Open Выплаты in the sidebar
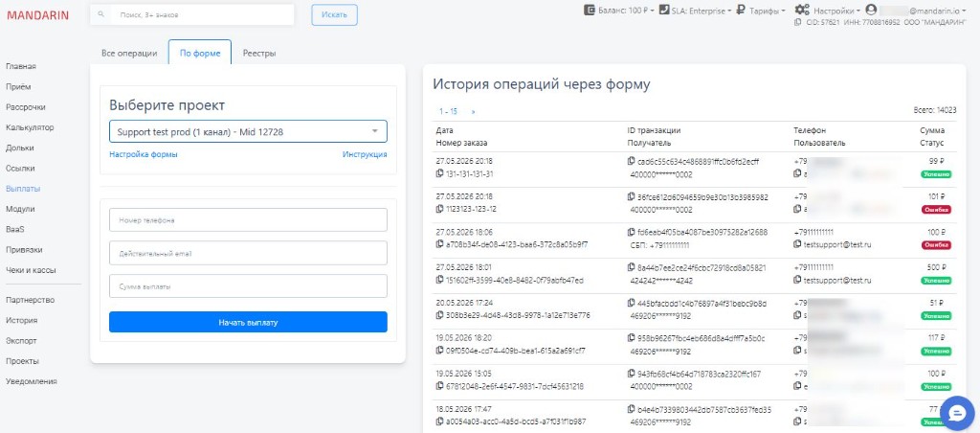980x433 pixels. 23,189
